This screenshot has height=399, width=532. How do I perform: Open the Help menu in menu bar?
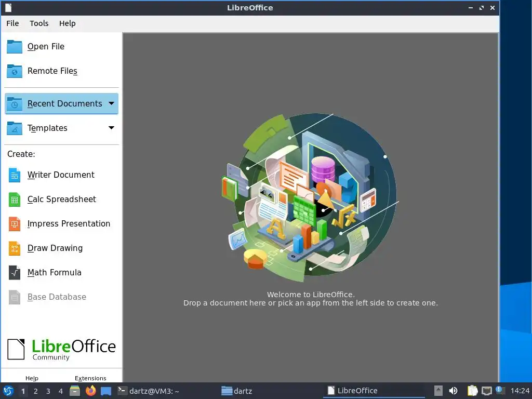tap(67, 23)
